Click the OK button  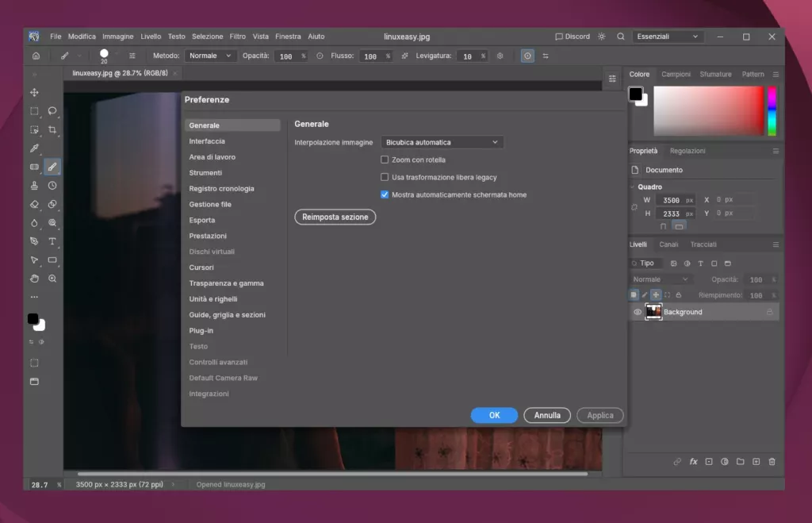pos(494,415)
